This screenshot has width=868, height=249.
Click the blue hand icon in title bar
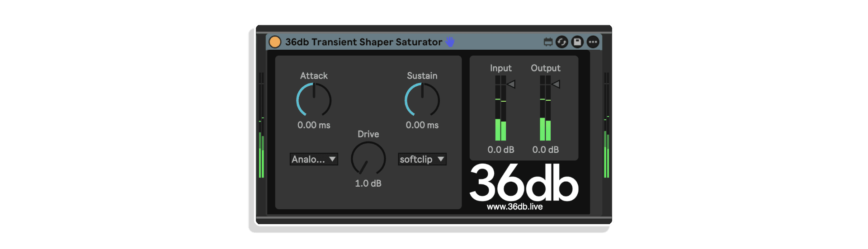tap(450, 42)
